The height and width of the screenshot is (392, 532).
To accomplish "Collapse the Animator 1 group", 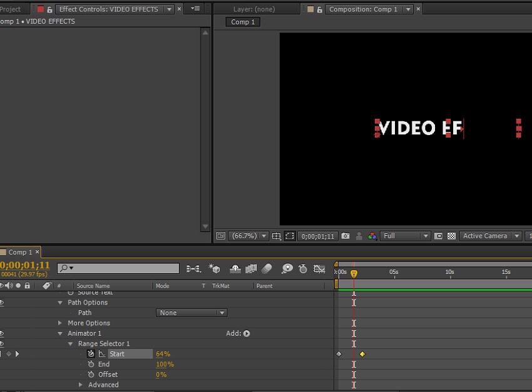I will (60, 333).
